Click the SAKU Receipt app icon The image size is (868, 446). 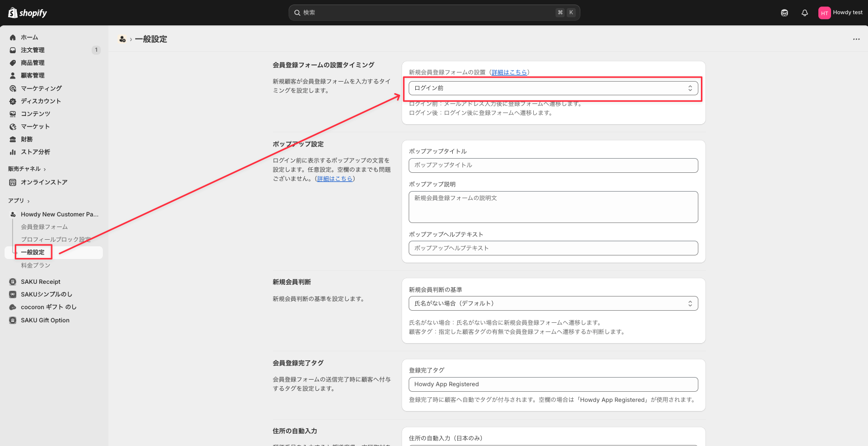tap(13, 282)
